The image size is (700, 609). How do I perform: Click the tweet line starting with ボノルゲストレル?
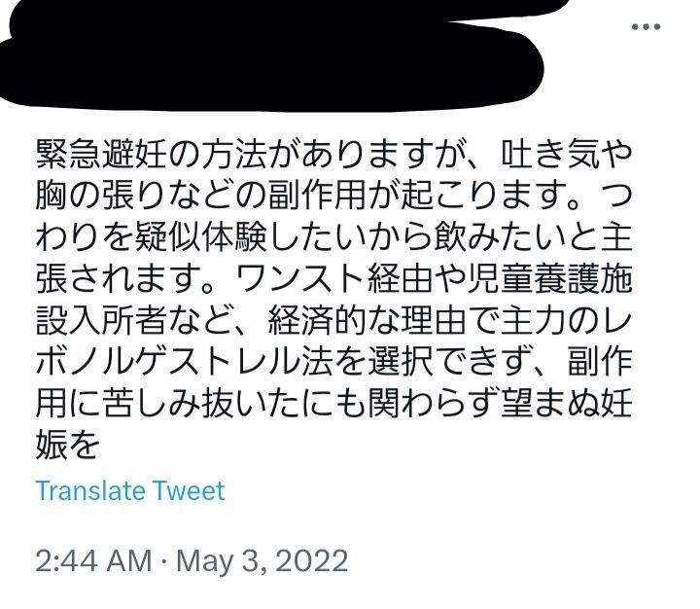[333, 362]
